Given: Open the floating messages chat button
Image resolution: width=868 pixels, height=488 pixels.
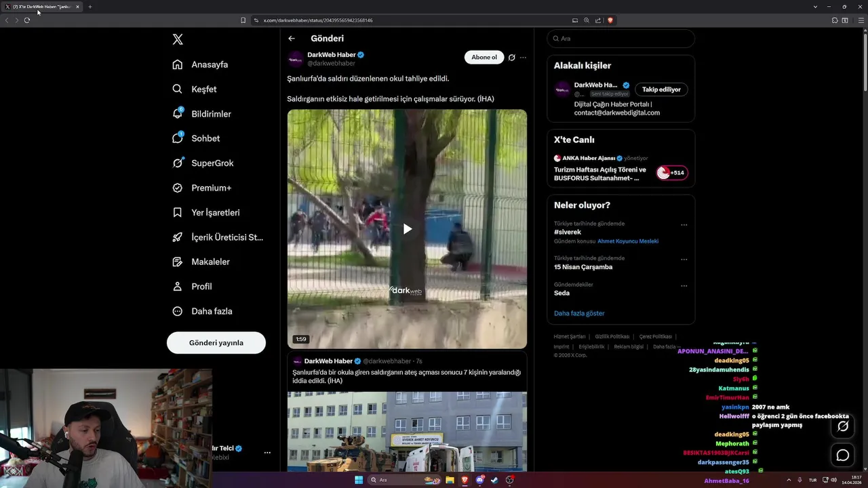Looking at the screenshot, I should point(843,455).
